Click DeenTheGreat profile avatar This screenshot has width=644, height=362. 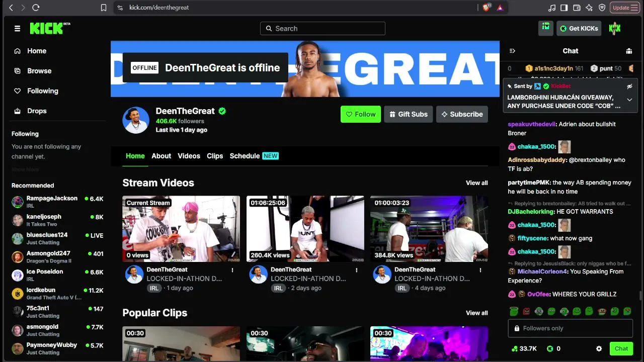[x=136, y=120]
